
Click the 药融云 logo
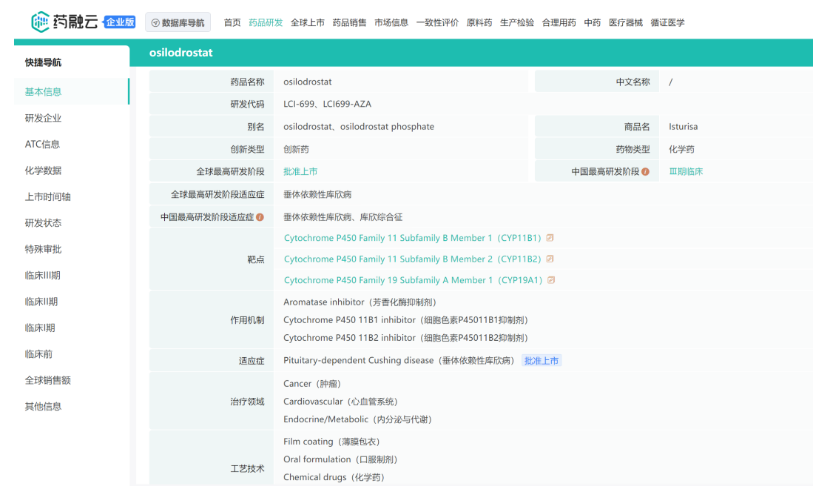point(65,21)
